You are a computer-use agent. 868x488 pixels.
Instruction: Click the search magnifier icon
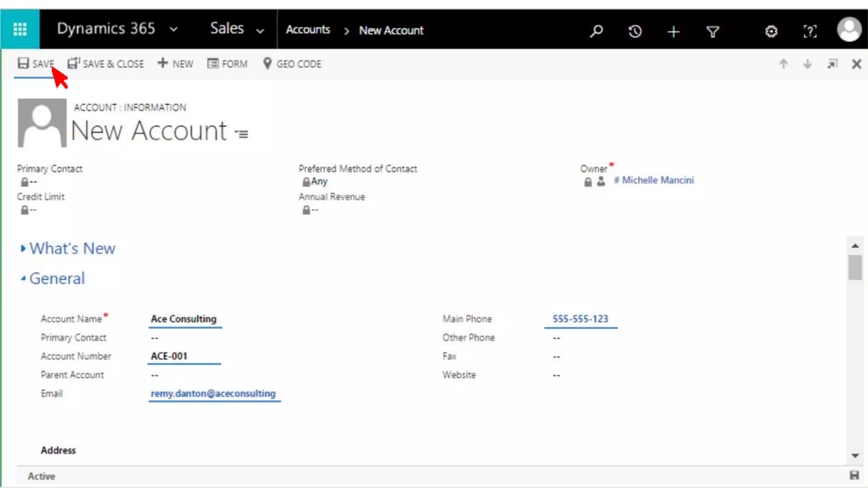[x=596, y=31]
